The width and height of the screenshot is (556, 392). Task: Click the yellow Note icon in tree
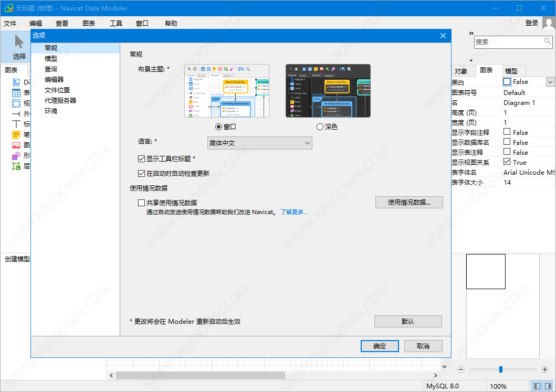16,135
